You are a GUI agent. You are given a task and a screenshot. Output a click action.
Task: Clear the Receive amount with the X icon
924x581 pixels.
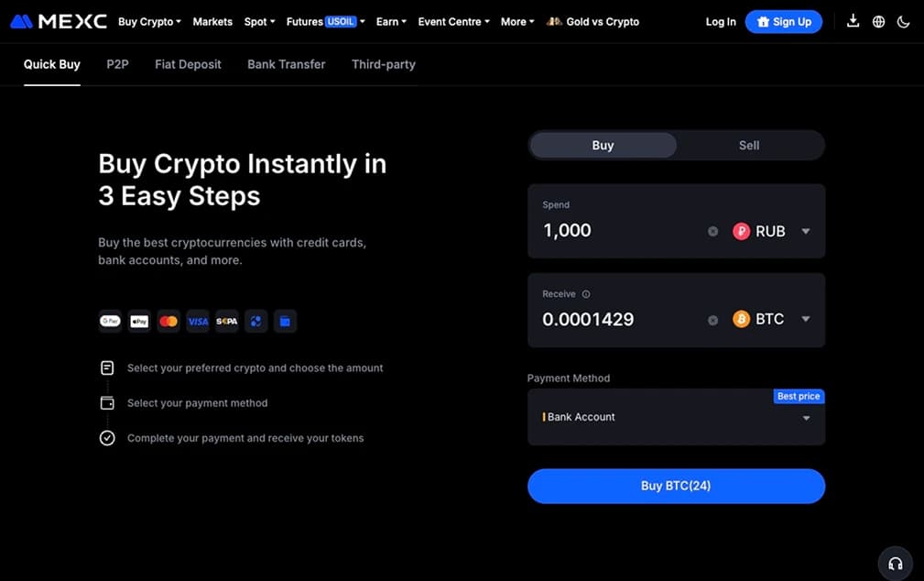(712, 320)
